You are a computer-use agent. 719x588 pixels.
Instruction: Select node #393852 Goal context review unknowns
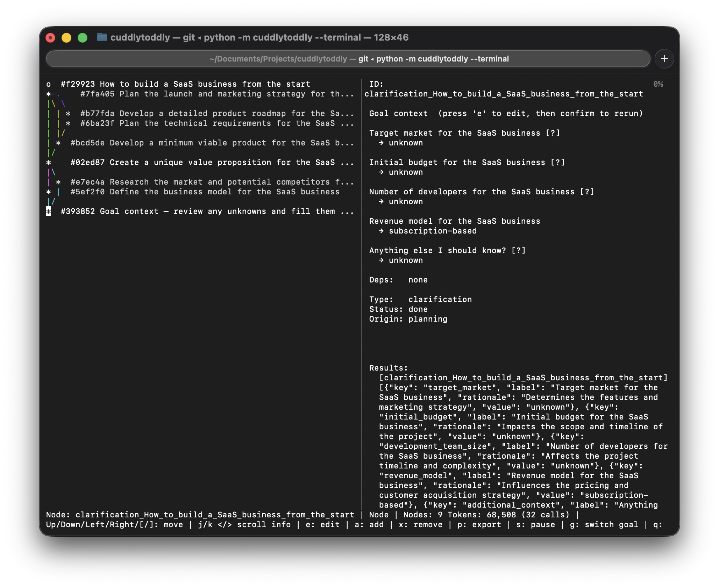pos(207,211)
